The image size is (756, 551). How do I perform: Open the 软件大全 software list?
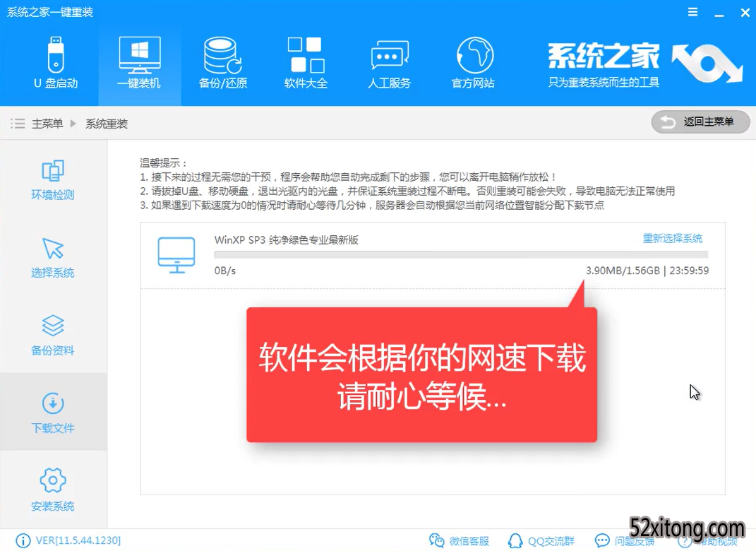pos(306,63)
